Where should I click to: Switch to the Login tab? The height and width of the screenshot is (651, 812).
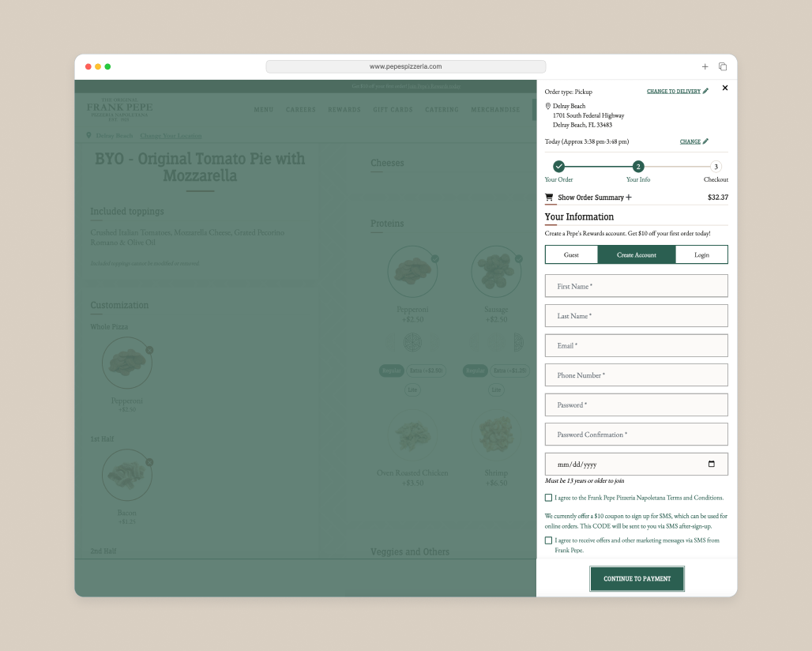701,254
